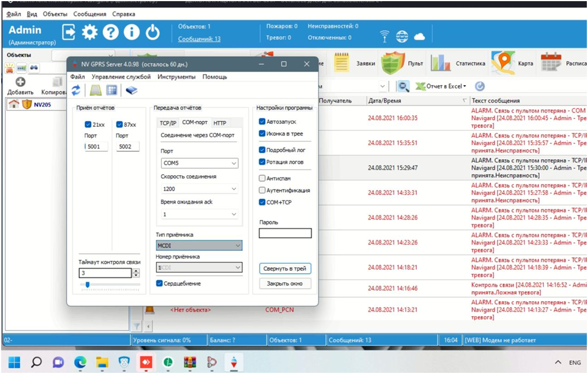Viewport: 588px width, 374px height.
Task: Open the Расписание calendar icon
Action: click(551, 62)
